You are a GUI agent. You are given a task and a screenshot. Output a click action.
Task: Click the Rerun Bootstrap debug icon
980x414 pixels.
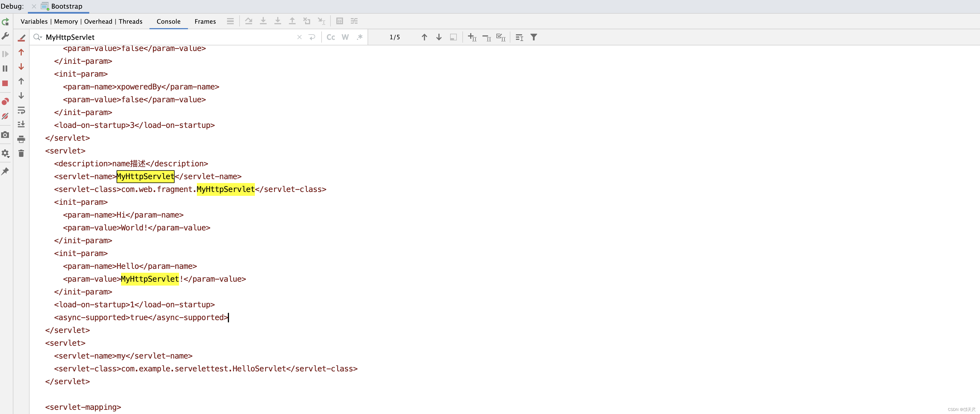(5, 22)
